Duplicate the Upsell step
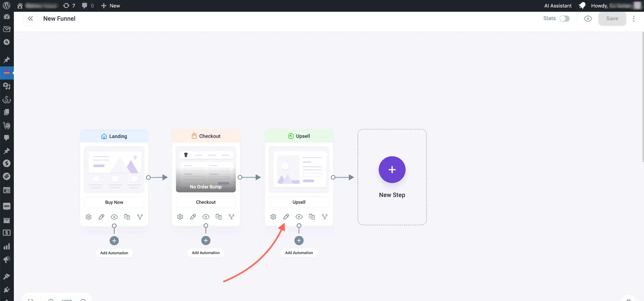The height and width of the screenshot is (301, 644). [312, 217]
